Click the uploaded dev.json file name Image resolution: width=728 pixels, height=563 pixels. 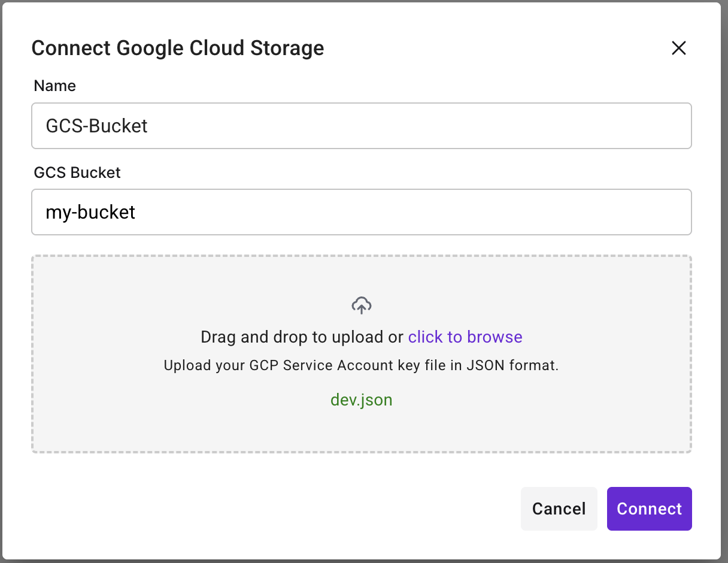pyautogui.click(x=362, y=400)
